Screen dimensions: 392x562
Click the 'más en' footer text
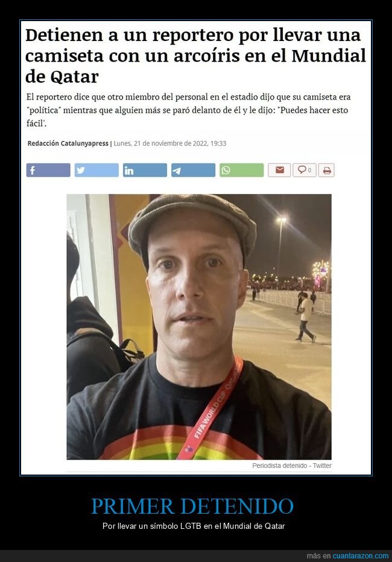coord(318,556)
